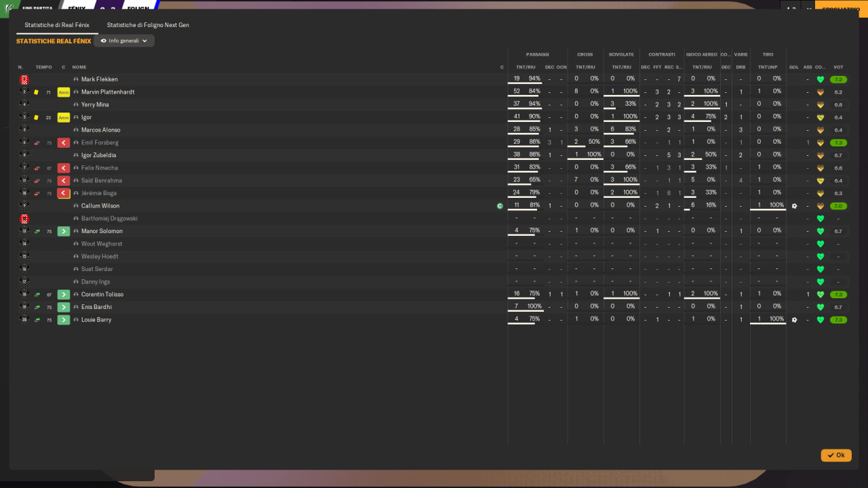This screenshot has height=488, width=868.
Task: Click Igor's yellow Amm booking badge
Action: [x=64, y=117]
